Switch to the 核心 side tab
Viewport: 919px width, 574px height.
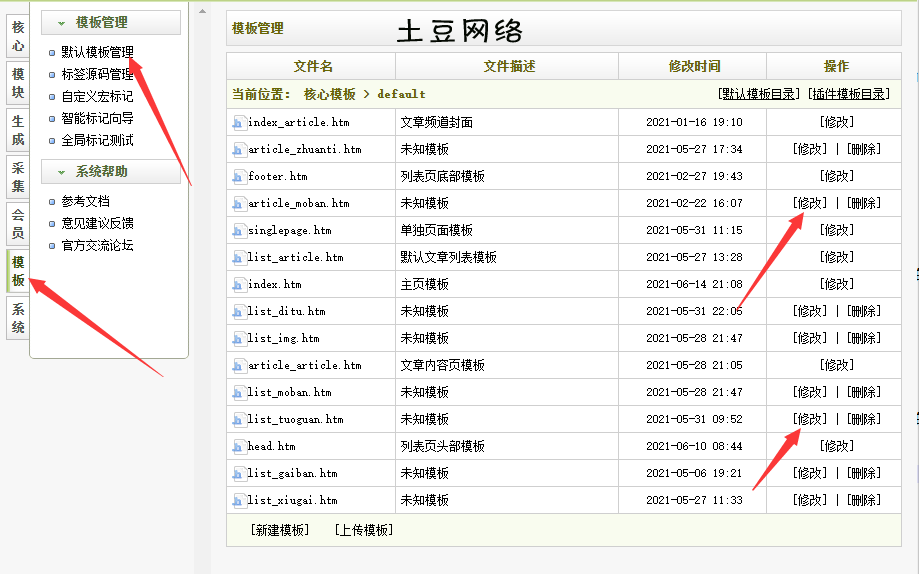pos(18,36)
